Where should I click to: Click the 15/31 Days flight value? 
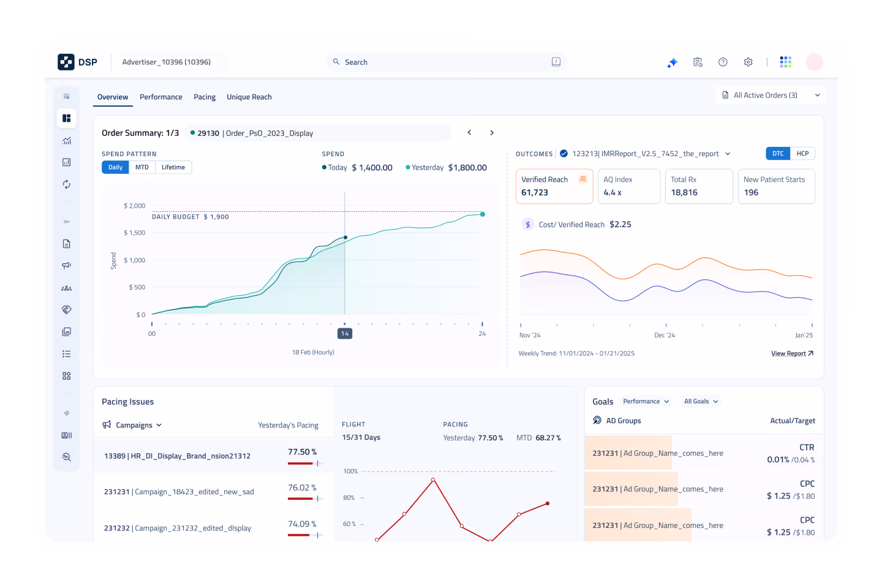(x=361, y=437)
